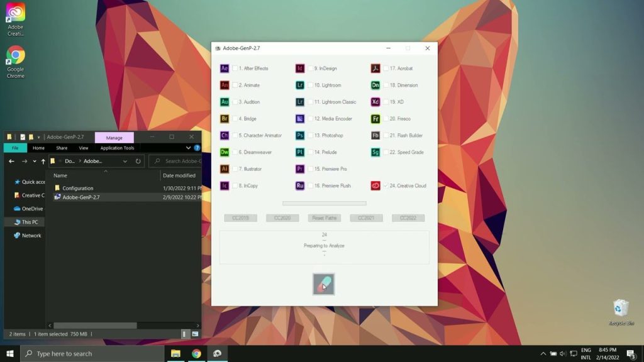
Task: Open the Manage tab in Explorer
Action: 114,137
